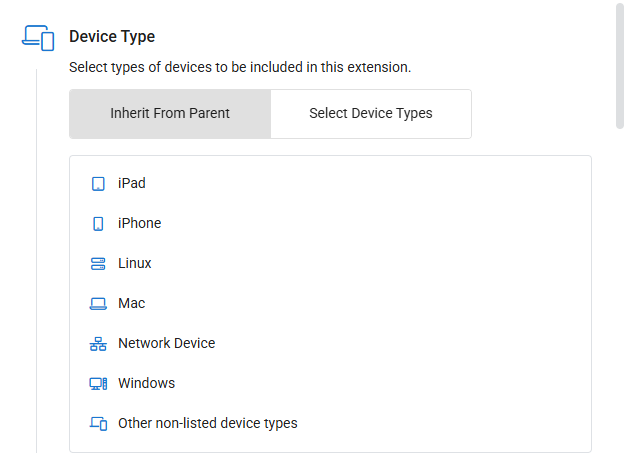
Task: Select the Windows label
Action: 147,384
